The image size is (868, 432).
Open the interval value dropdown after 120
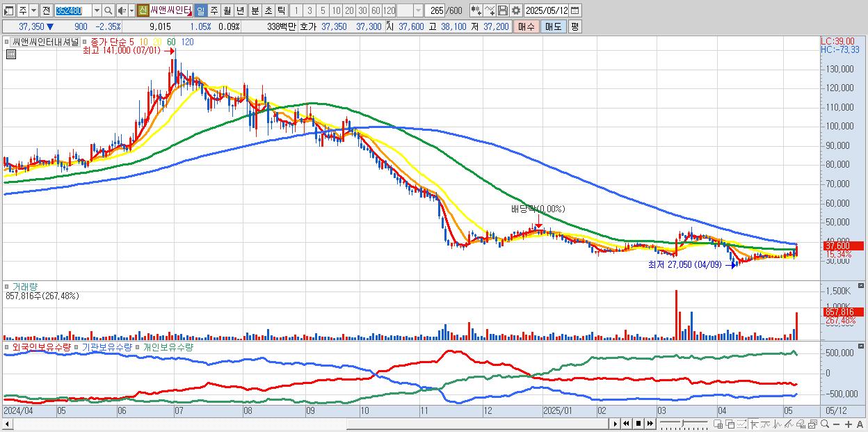click(417, 10)
